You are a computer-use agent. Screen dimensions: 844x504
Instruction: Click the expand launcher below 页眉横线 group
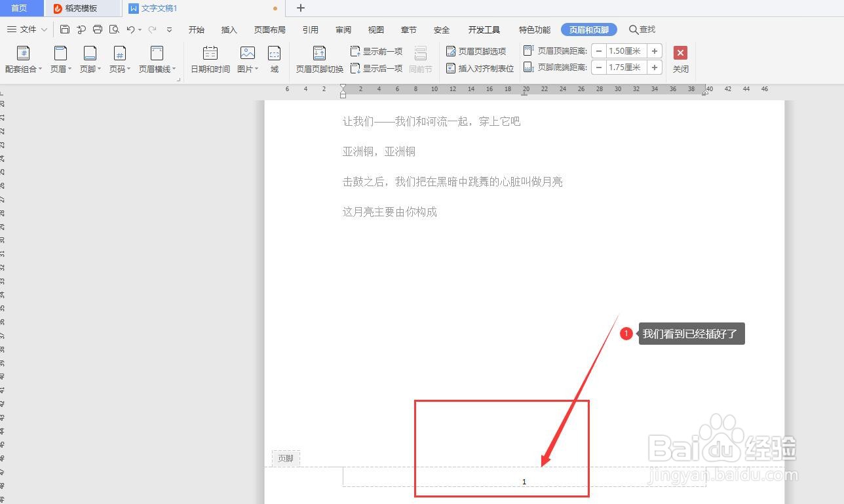pos(178,79)
